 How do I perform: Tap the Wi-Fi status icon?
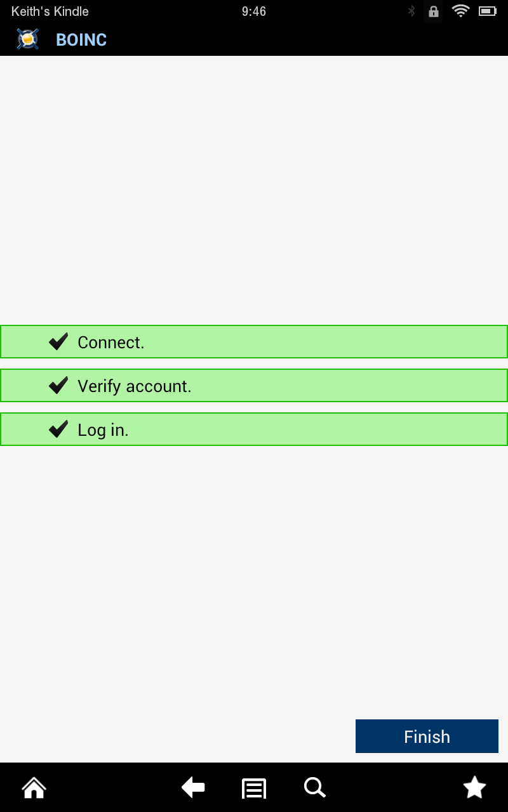tap(460, 11)
